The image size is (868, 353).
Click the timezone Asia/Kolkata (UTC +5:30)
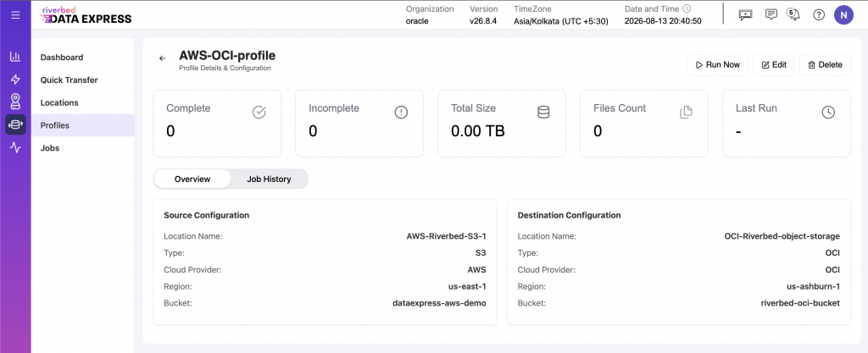coord(561,21)
